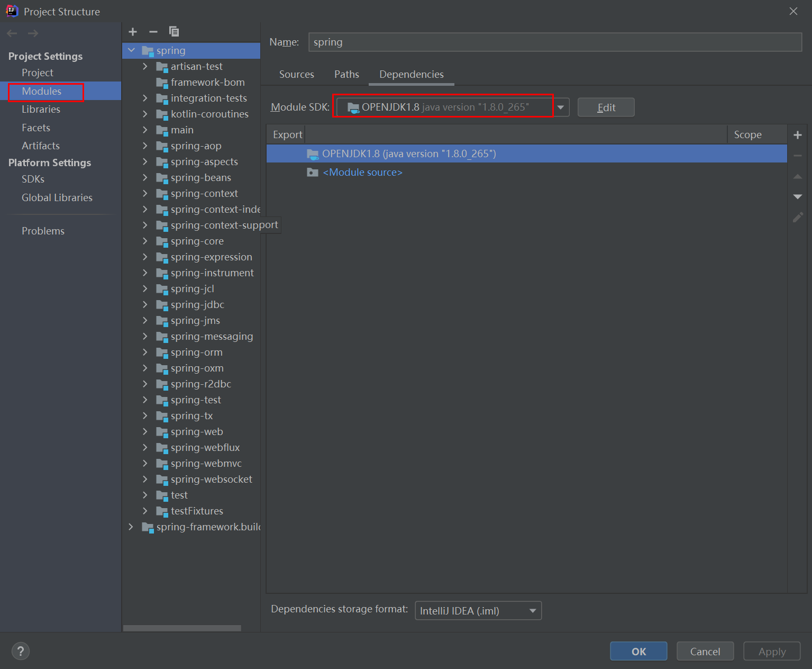
Task: Expand the spring-framework.build module
Action: click(x=131, y=527)
